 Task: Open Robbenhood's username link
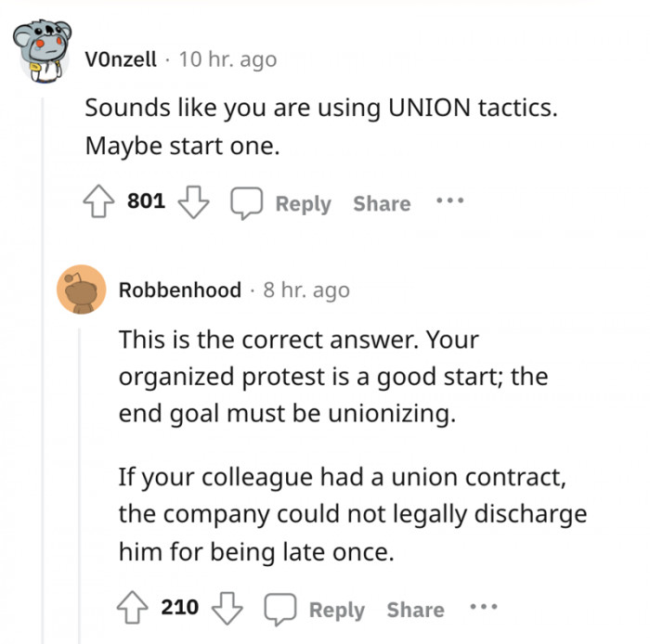(179, 290)
